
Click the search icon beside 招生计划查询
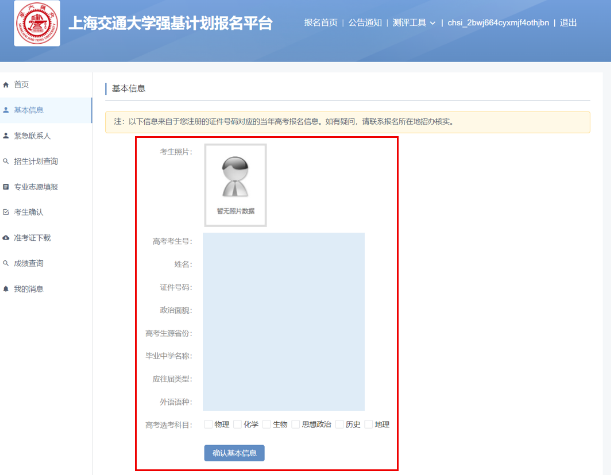tap(6, 161)
